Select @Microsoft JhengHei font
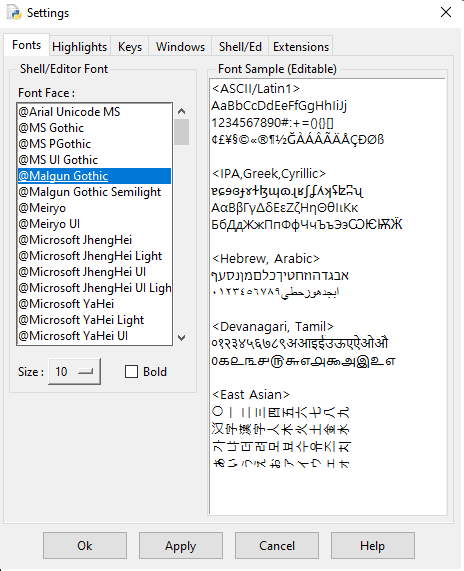Image resolution: width=464 pixels, height=571 pixels. tap(94, 240)
